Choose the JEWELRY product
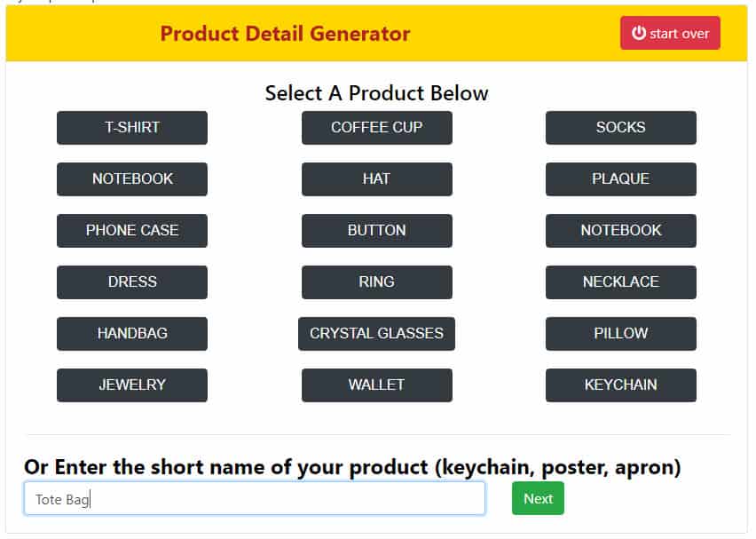Screen dimensions: 756x539 (x=132, y=385)
